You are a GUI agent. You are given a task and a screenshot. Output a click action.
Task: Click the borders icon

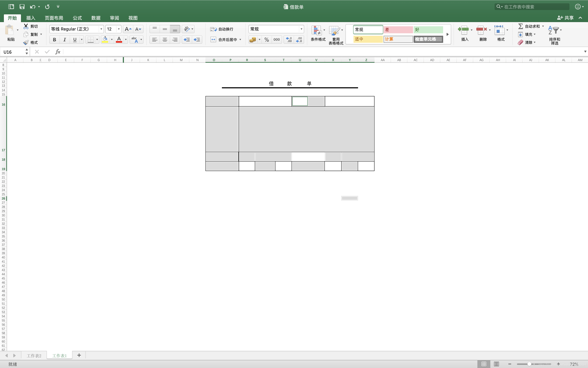click(x=91, y=39)
